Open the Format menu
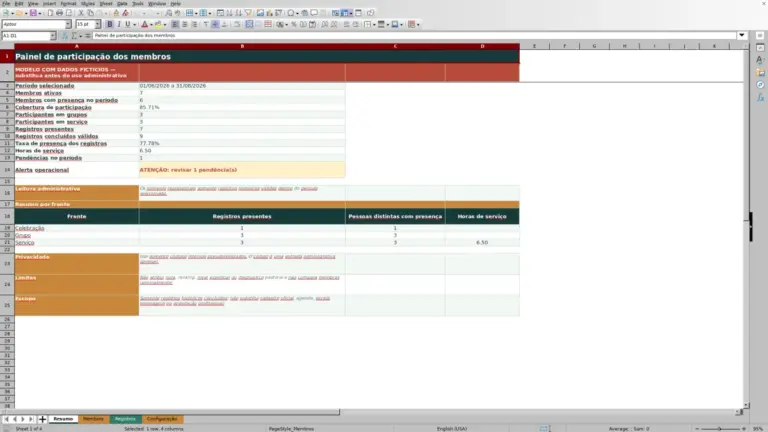 [68, 3]
